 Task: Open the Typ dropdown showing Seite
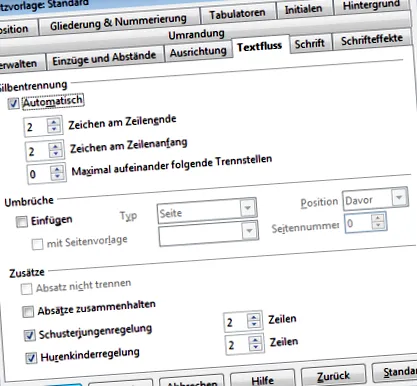coord(247,208)
